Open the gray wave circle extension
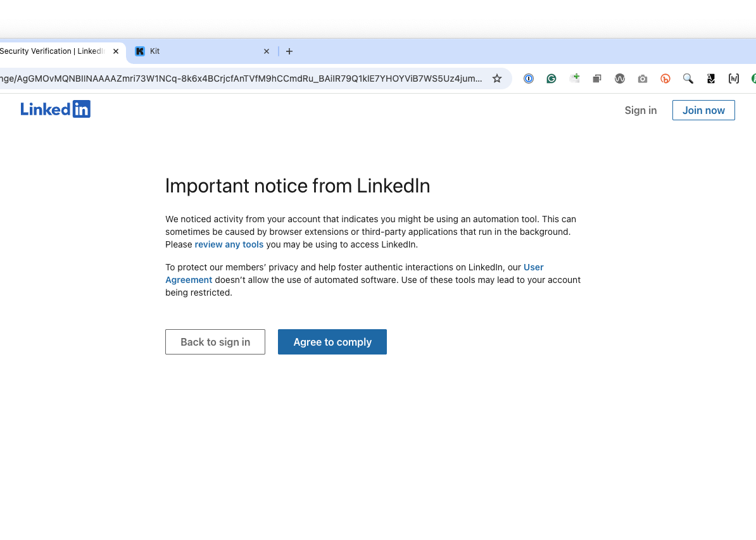The height and width of the screenshot is (540, 756). pyautogui.click(x=620, y=78)
